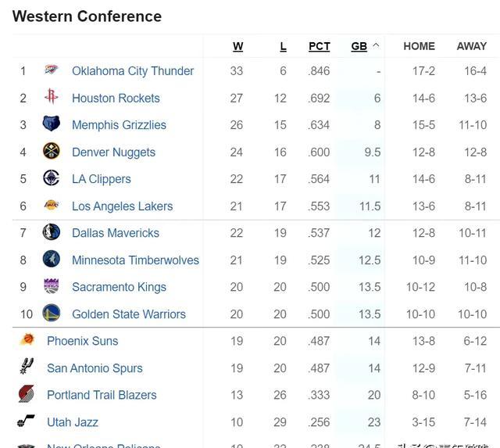
Task: Click the HOME column header
Action: pyautogui.click(x=419, y=47)
